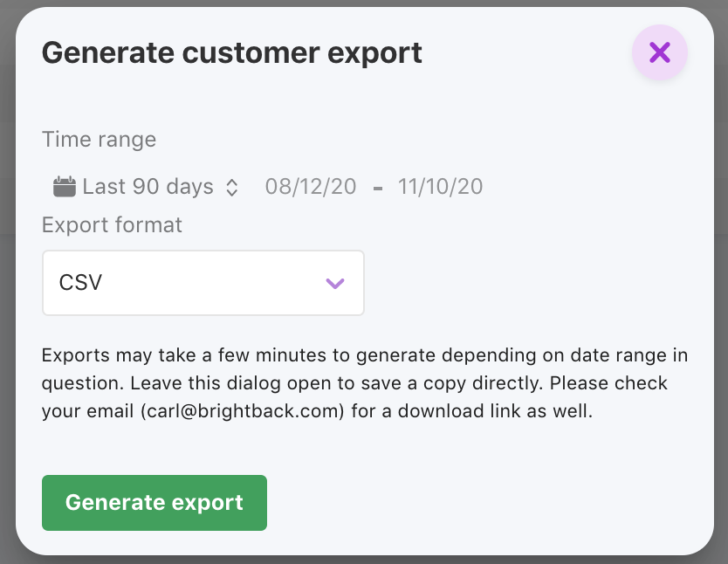Select the start date 08/12/20
This screenshot has height=564, width=728.
pos(311,187)
